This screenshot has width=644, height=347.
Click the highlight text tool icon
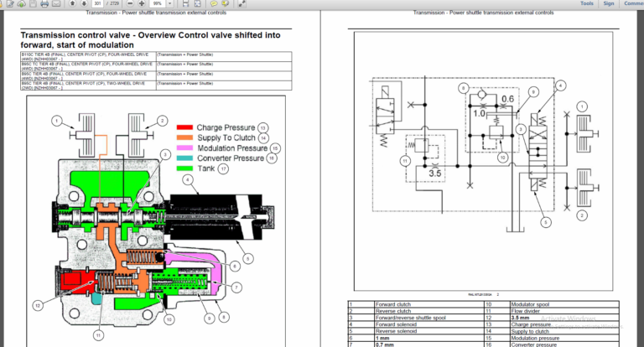[225, 3]
